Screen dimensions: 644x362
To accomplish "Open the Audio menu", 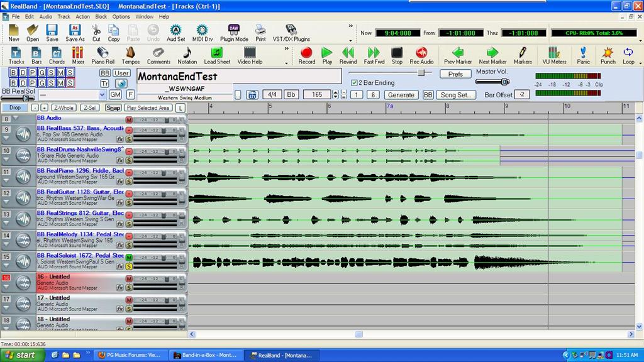I will coord(45,17).
